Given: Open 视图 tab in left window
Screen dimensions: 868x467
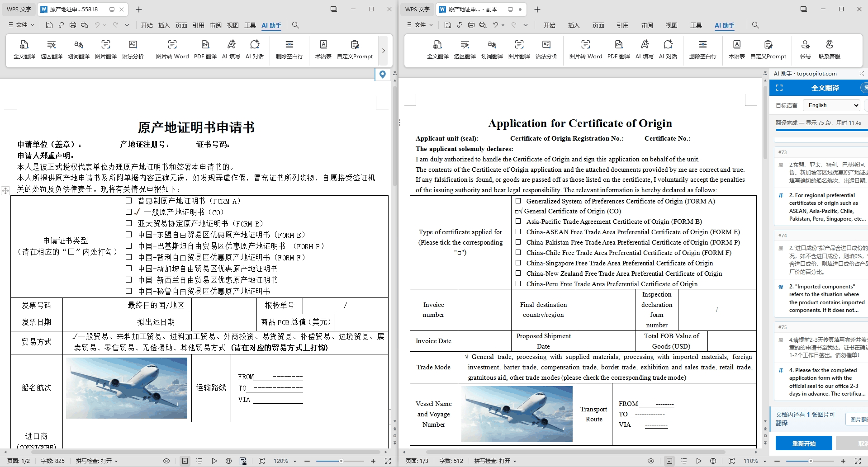Looking at the screenshot, I should [232, 25].
